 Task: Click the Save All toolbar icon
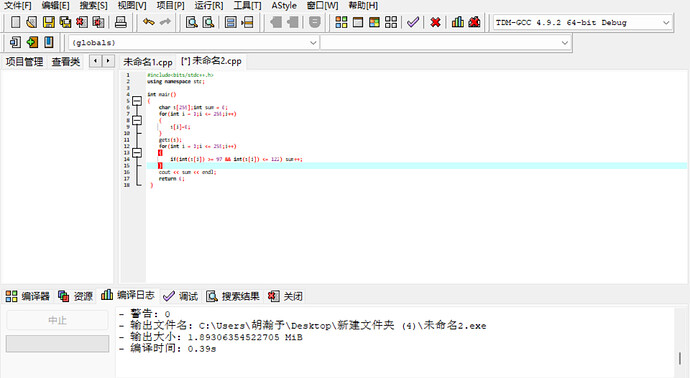click(x=65, y=22)
